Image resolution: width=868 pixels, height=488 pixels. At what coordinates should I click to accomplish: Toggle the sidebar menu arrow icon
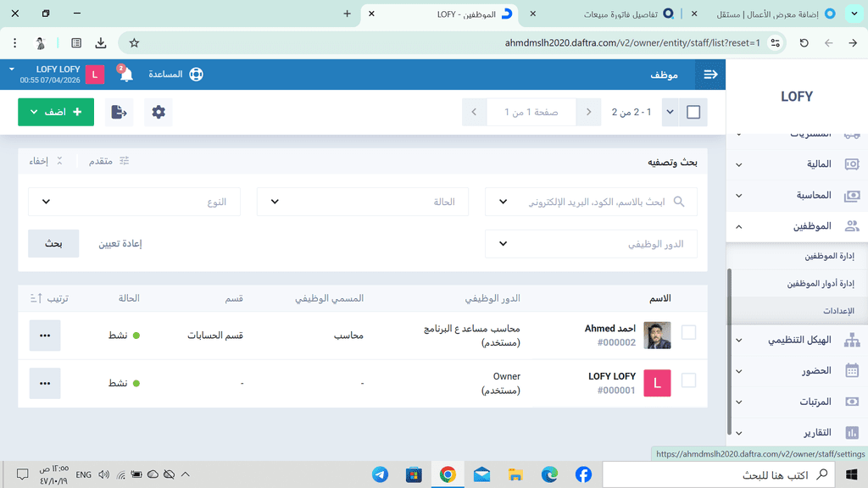point(710,75)
